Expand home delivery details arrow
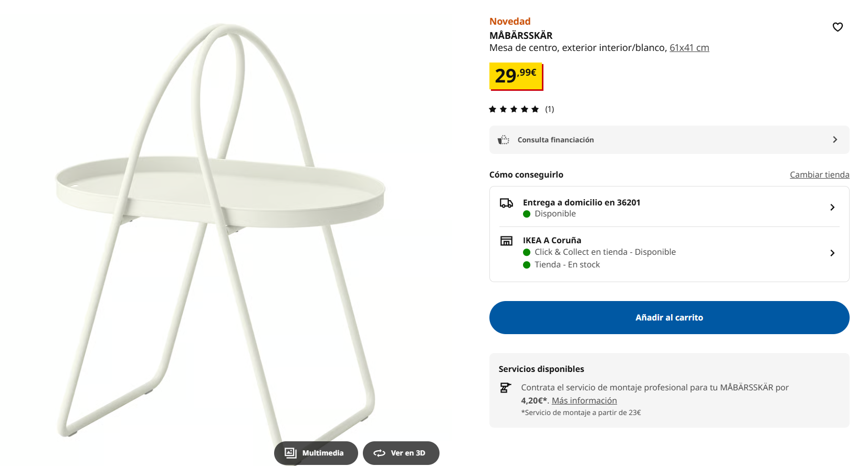Image resolution: width=868 pixels, height=466 pixels. pos(832,208)
